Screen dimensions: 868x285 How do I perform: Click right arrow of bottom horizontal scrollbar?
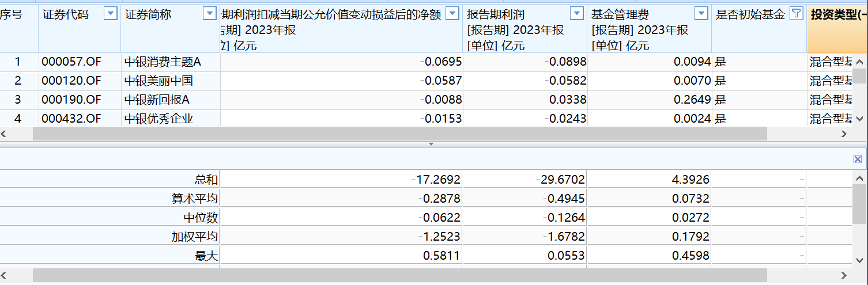844,276
